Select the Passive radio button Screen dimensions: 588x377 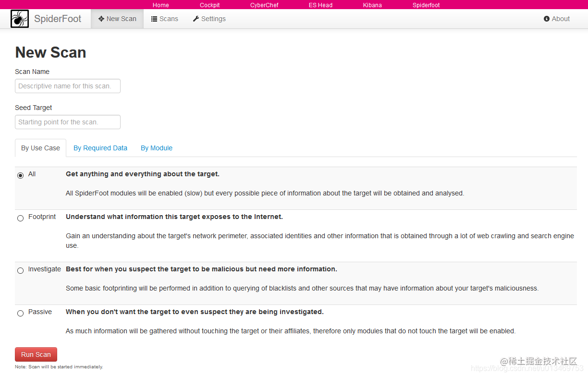click(20, 313)
